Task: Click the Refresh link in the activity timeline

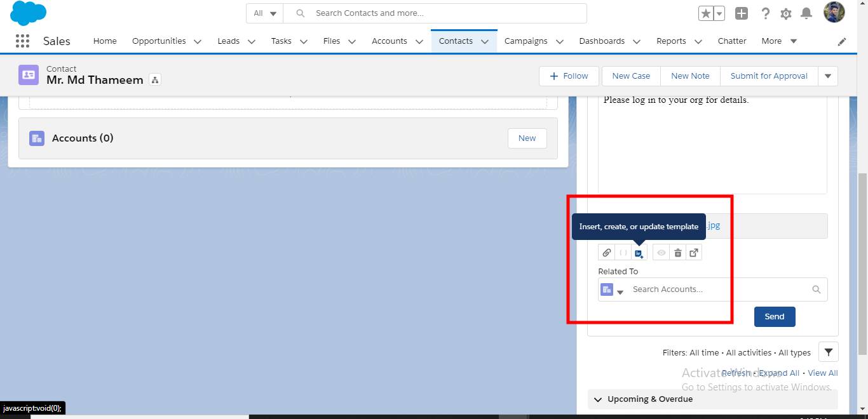Action: pyautogui.click(x=735, y=373)
